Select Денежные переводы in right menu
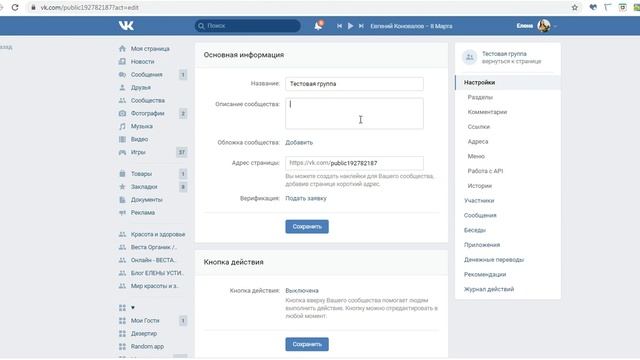Viewport: 640px width, 360px height. [494, 260]
